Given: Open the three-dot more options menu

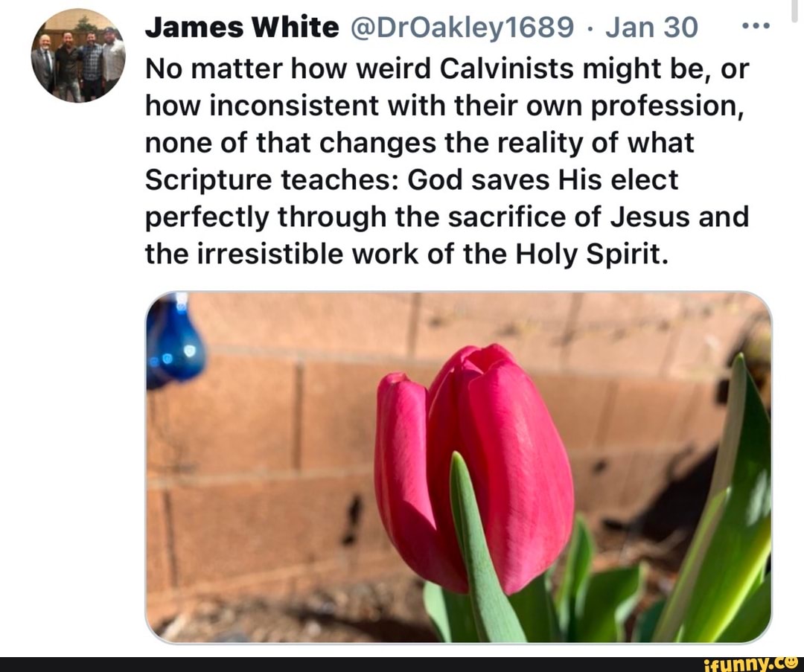Looking at the screenshot, I should (x=756, y=25).
